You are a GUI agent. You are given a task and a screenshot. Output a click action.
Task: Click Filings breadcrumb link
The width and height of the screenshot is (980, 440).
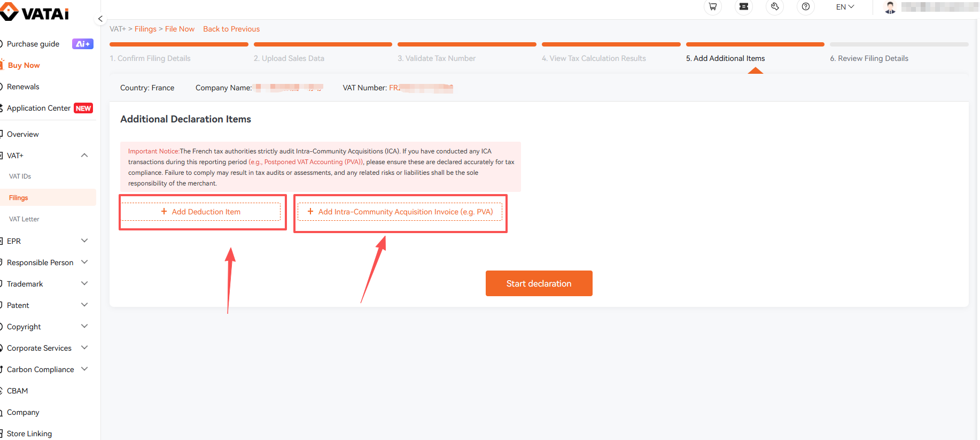tap(145, 29)
